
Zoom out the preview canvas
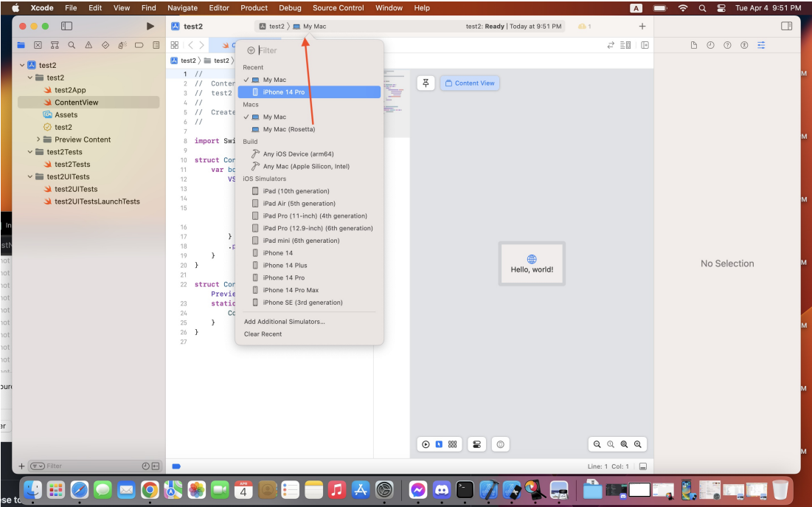597,444
